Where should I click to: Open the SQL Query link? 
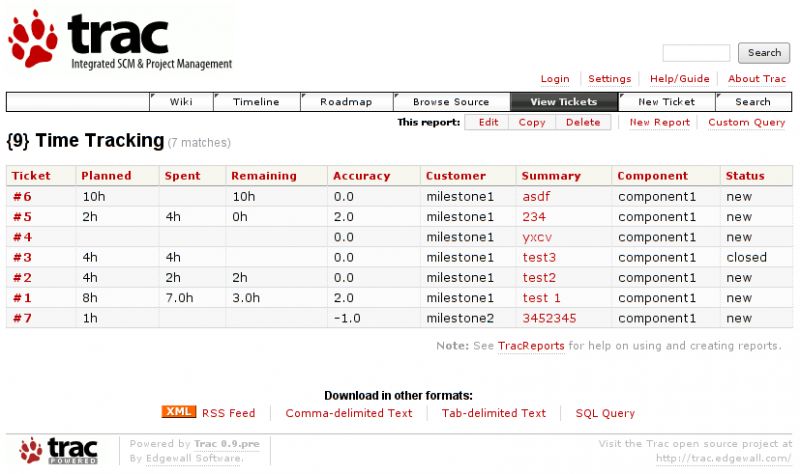(605, 413)
